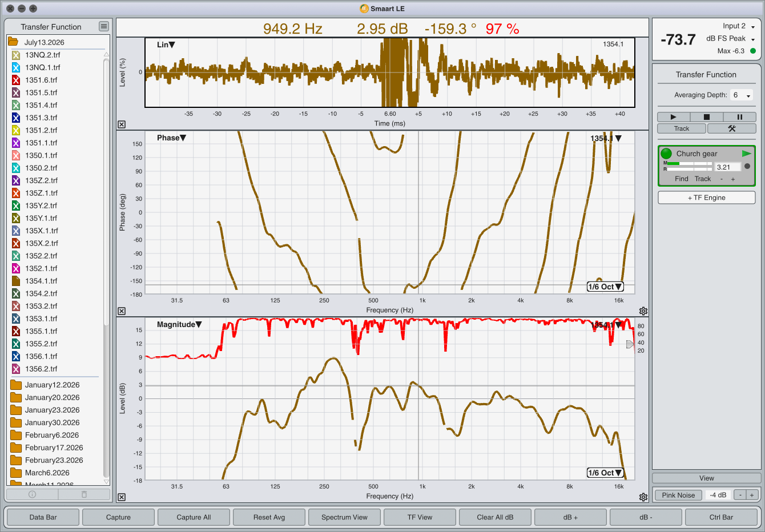The image size is (765, 532).
Task: Open the magnitude plot gear settings
Action: pos(643,497)
